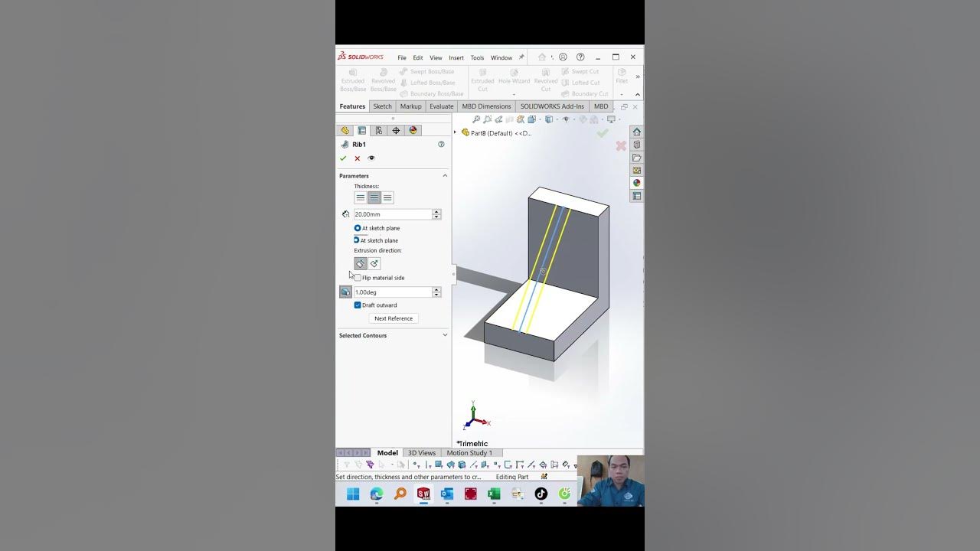Switch to the Motion Study 1 tab
This screenshot has width=980, height=551.
pyautogui.click(x=469, y=453)
